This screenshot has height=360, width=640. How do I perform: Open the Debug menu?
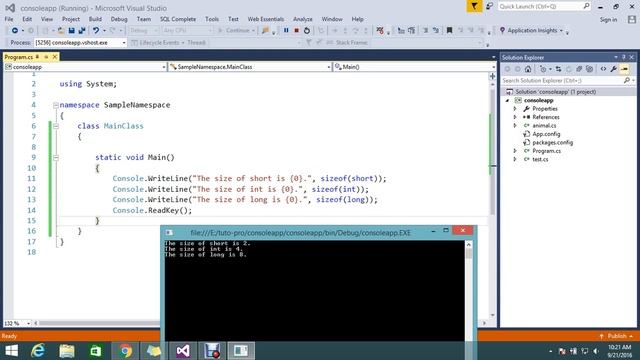(x=119, y=19)
